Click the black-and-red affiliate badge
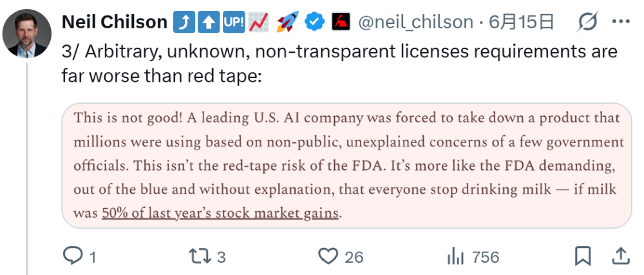The height and width of the screenshot is (275, 644). click(x=341, y=22)
